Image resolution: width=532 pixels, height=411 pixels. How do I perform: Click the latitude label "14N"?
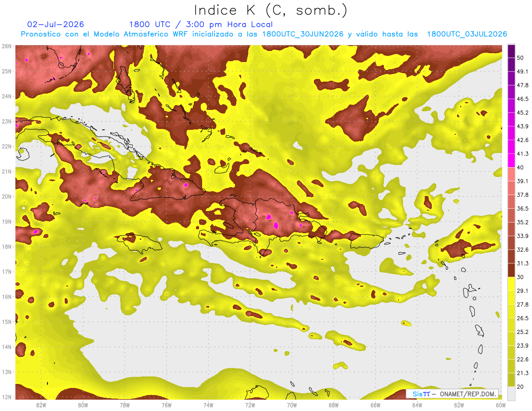6,347
